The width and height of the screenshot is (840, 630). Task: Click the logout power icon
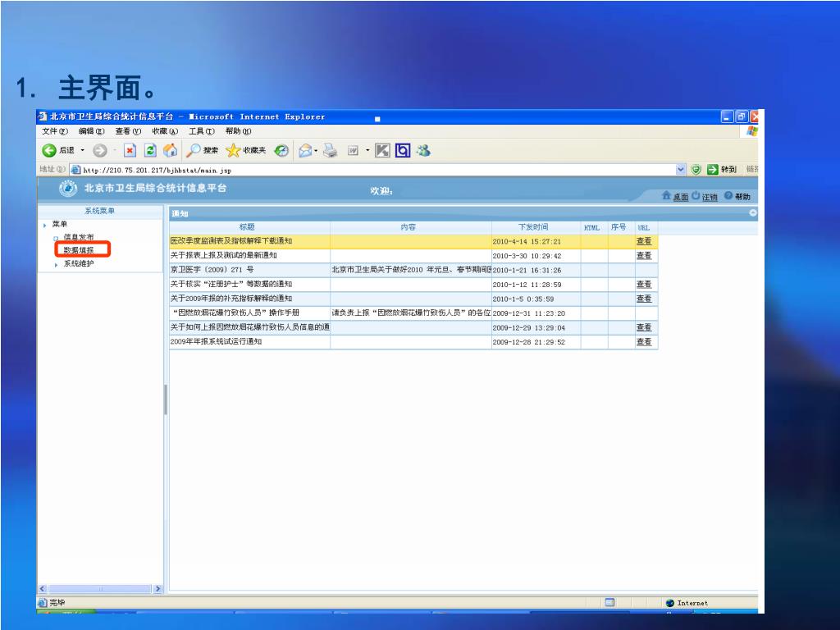[x=696, y=195]
